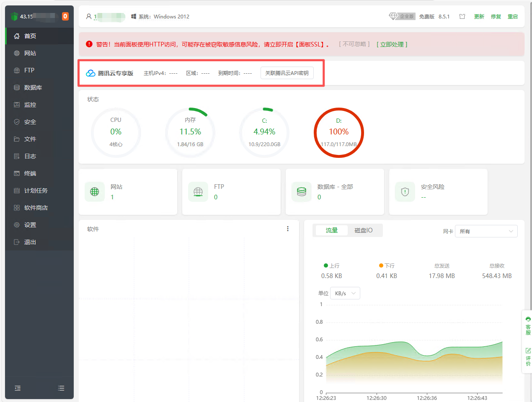The image size is (532, 402).
Task: Click the database stack icon card
Action: click(x=302, y=192)
